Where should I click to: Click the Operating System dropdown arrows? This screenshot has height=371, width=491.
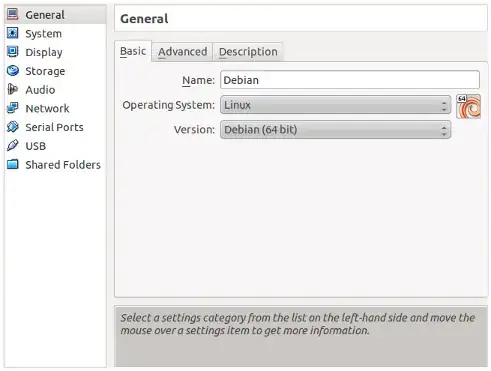(x=444, y=106)
